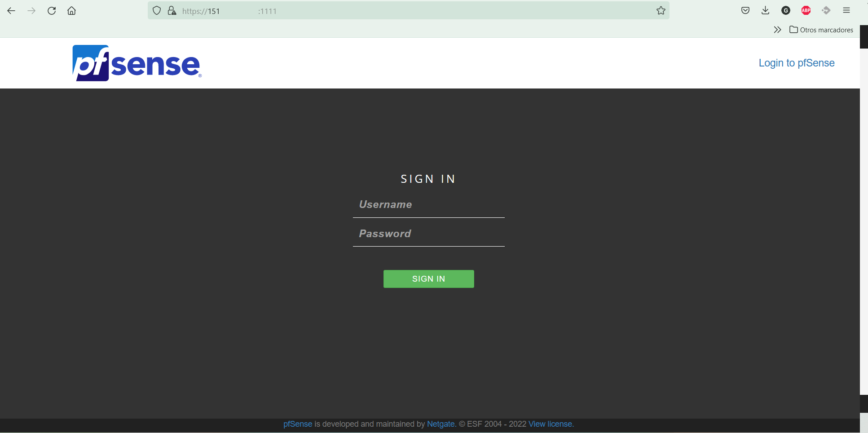Click the padlock security warning icon
The width and height of the screenshot is (868, 433).
coord(172,10)
